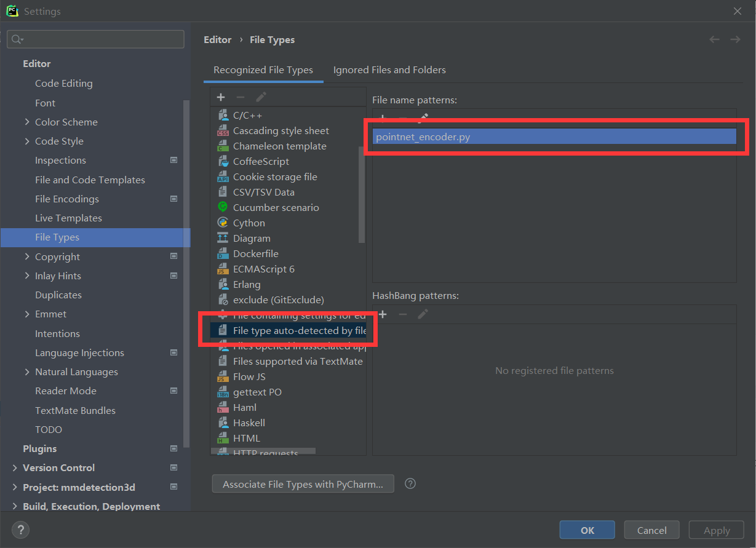Click the file types list scrollbar
The height and width of the screenshot is (548, 756).
point(362,195)
